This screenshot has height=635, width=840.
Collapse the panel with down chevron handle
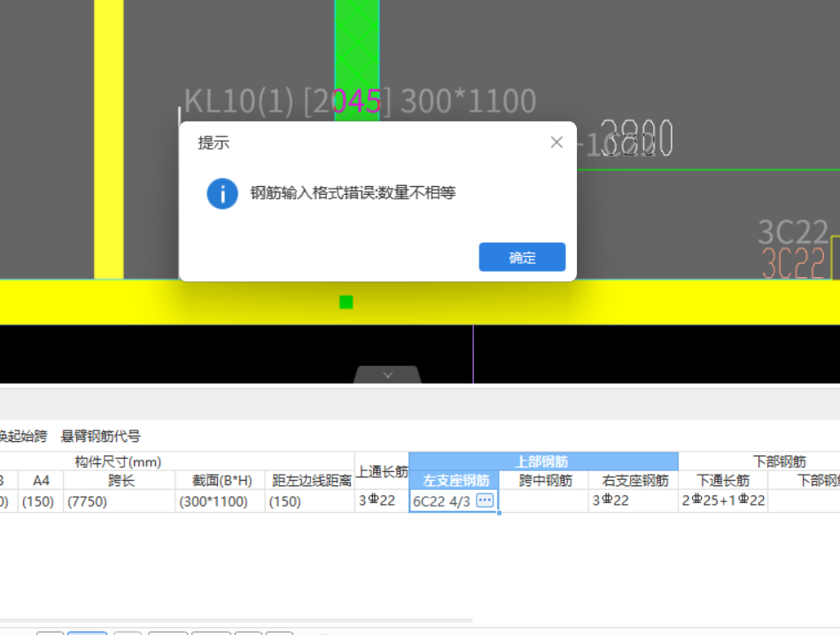tap(388, 375)
